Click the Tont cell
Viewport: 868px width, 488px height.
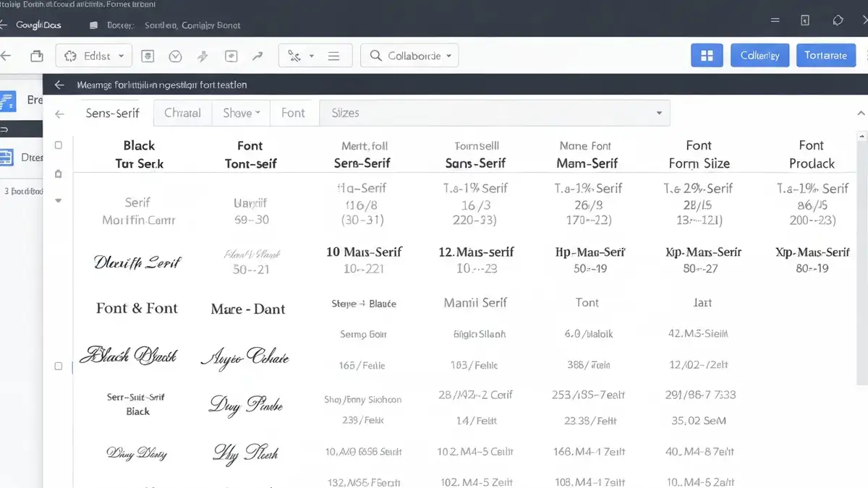587,303
